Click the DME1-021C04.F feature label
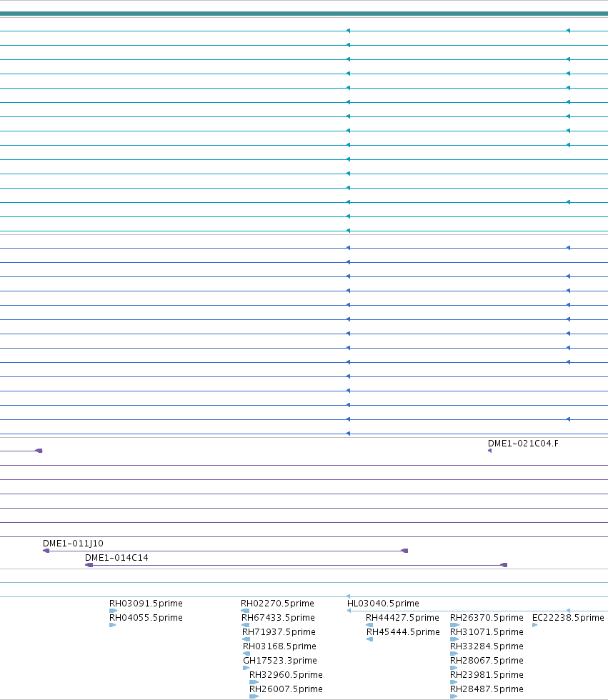Image resolution: width=608 pixels, height=700 pixels. coord(523,444)
